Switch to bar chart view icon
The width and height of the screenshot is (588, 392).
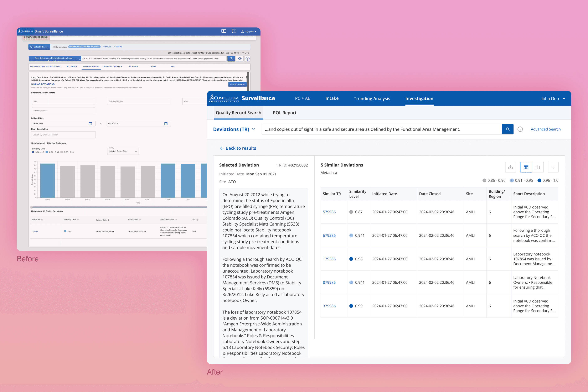538,167
